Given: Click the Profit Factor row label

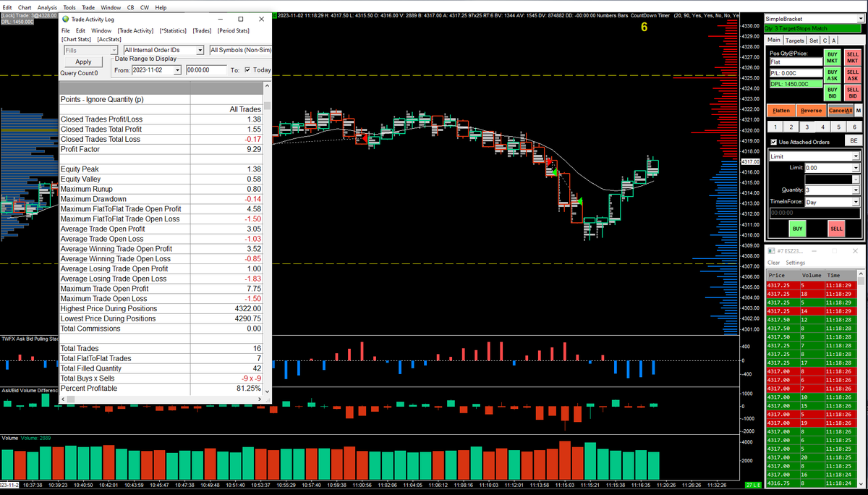Looking at the screenshot, I should coord(80,149).
